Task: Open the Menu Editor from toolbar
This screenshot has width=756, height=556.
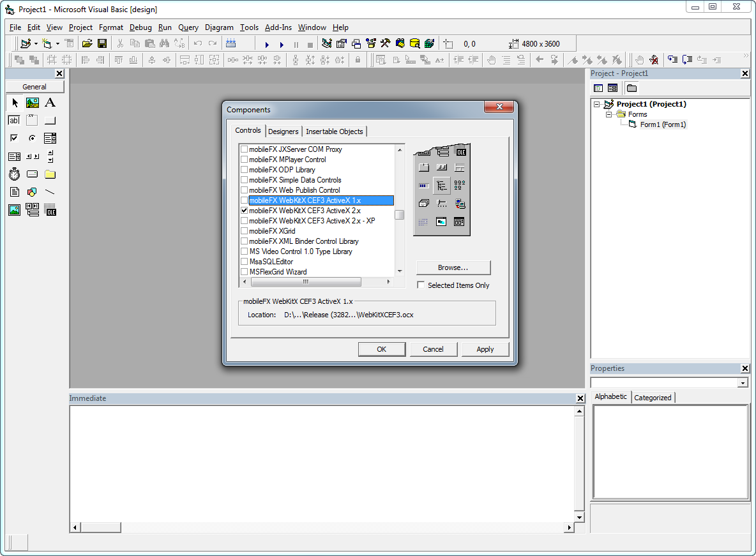Action: pyautogui.click(x=231, y=44)
